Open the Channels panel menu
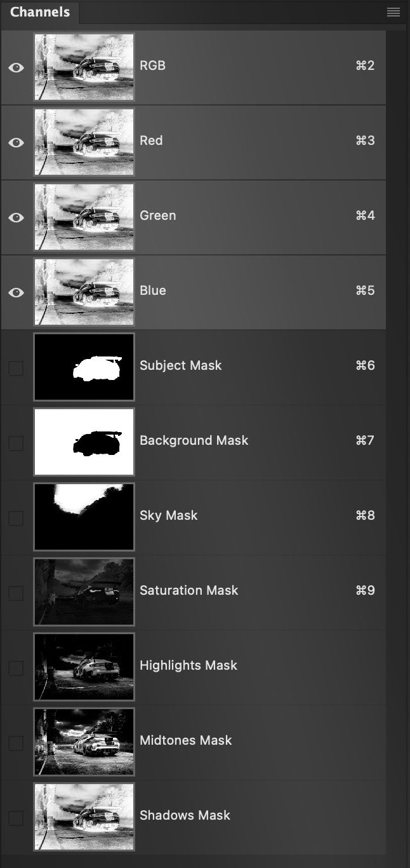This screenshot has width=410, height=868. click(x=393, y=11)
